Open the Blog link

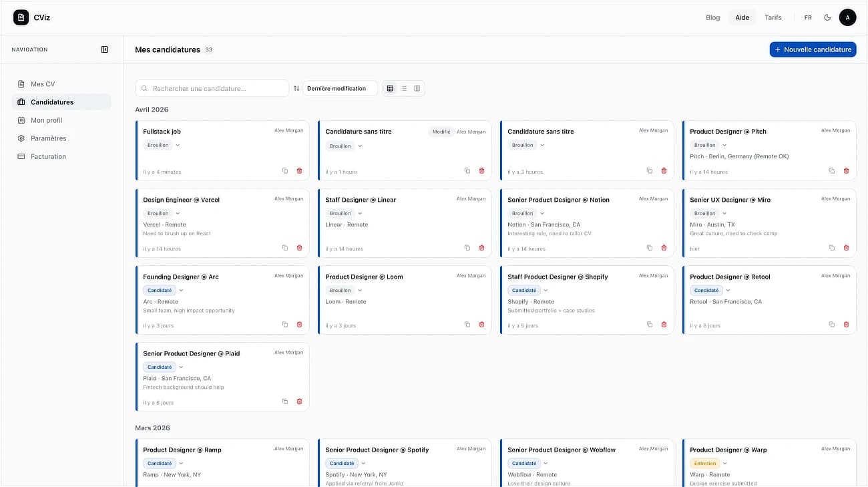pyautogui.click(x=713, y=17)
